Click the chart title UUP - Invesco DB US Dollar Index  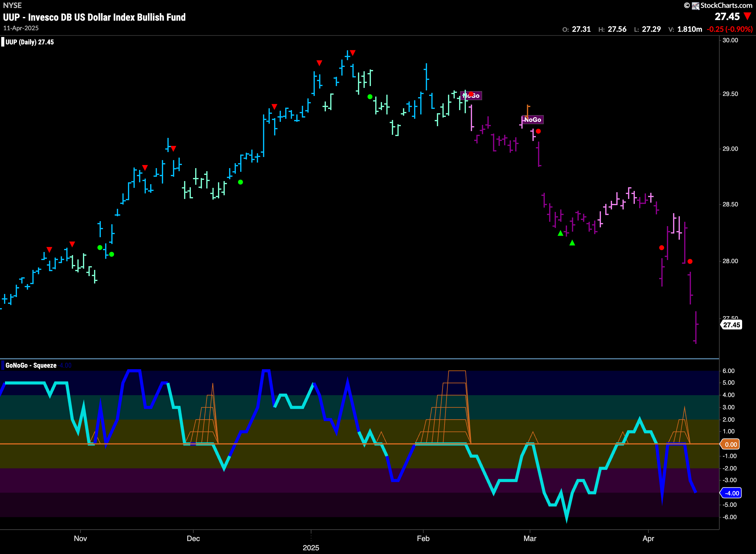(x=94, y=17)
